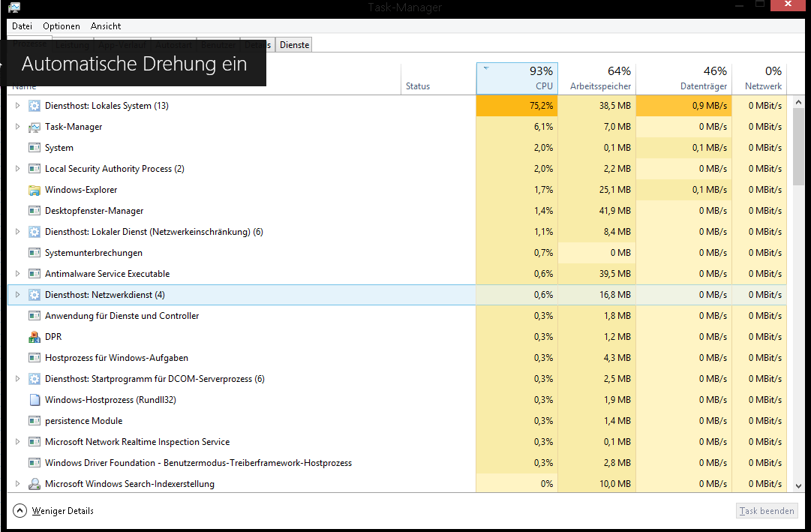Click the Systemunterbrechungen icon

35,253
